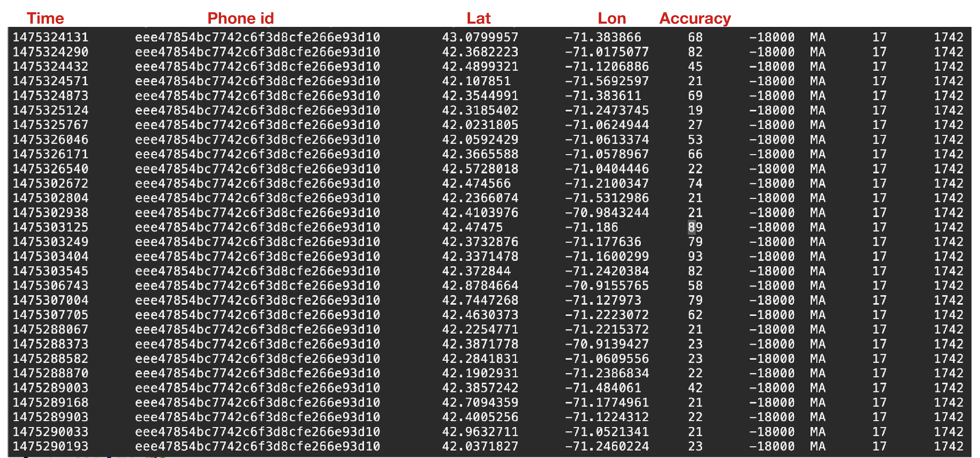The width and height of the screenshot is (980, 458).
Task: Select timestamp 1475306743
Action: point(50,286)
